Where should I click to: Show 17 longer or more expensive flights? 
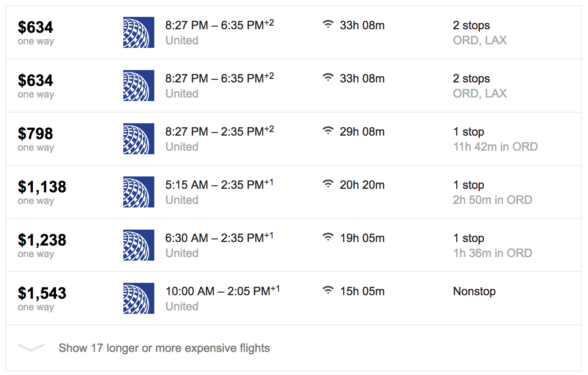click(164, 348)
